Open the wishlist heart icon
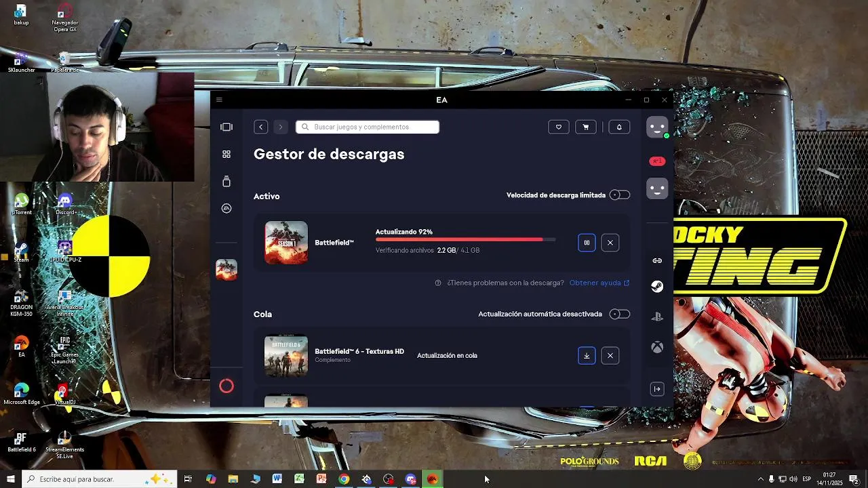 pyautogui.click(x=559, y=127)
